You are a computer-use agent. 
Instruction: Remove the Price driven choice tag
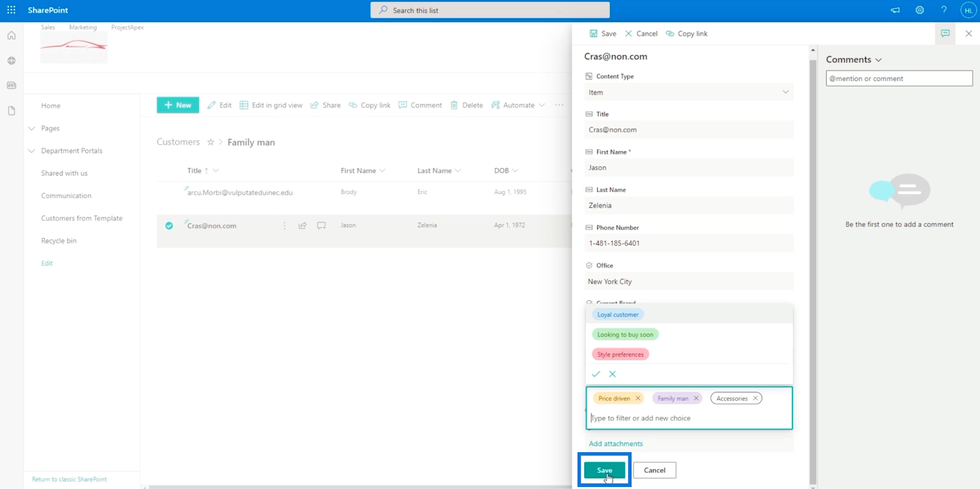pyautogui.click(x=638, y=398)
